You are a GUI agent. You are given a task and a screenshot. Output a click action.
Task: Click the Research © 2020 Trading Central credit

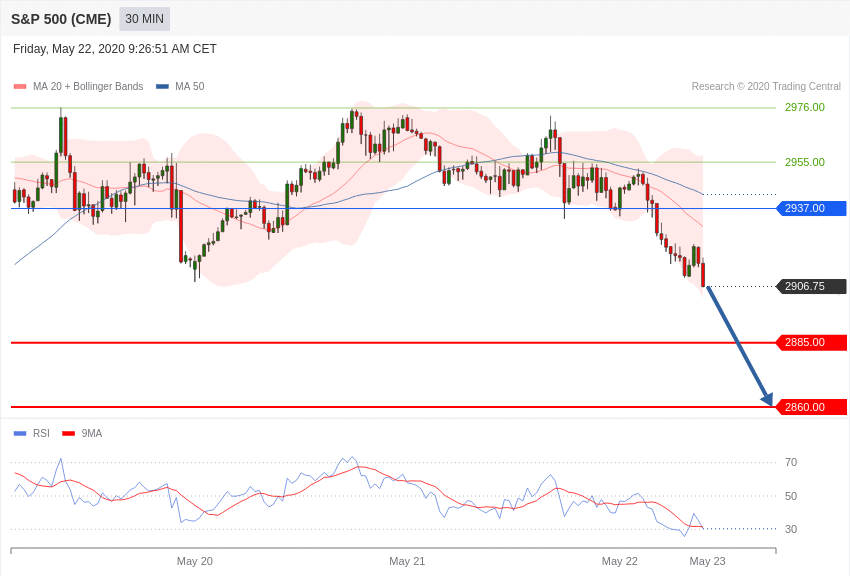[766, 87]
